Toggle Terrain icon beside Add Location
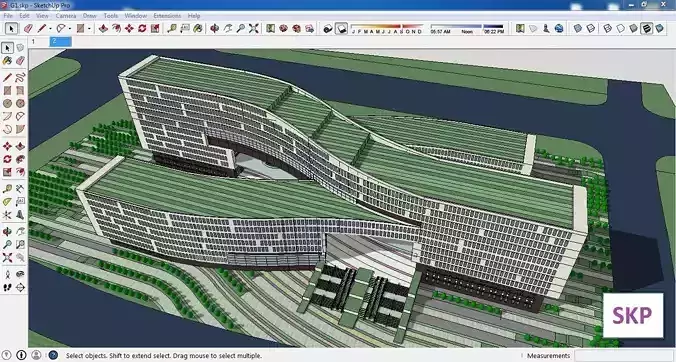Screen dimensions: 676x362 click(533, 28)
